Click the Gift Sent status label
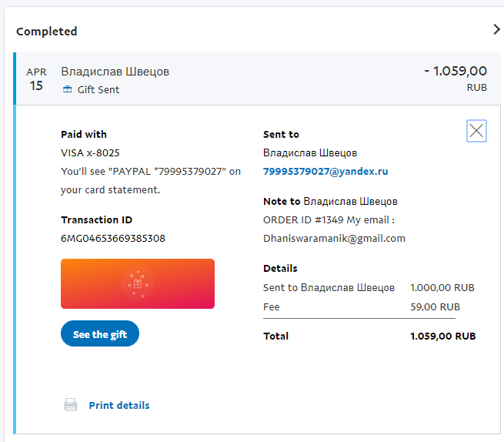 click(x=98, y=89)
